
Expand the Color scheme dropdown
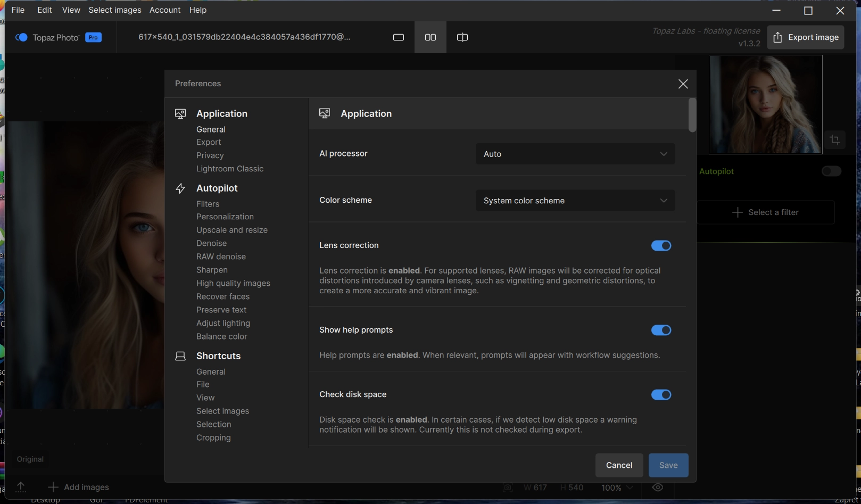point(575,201)
